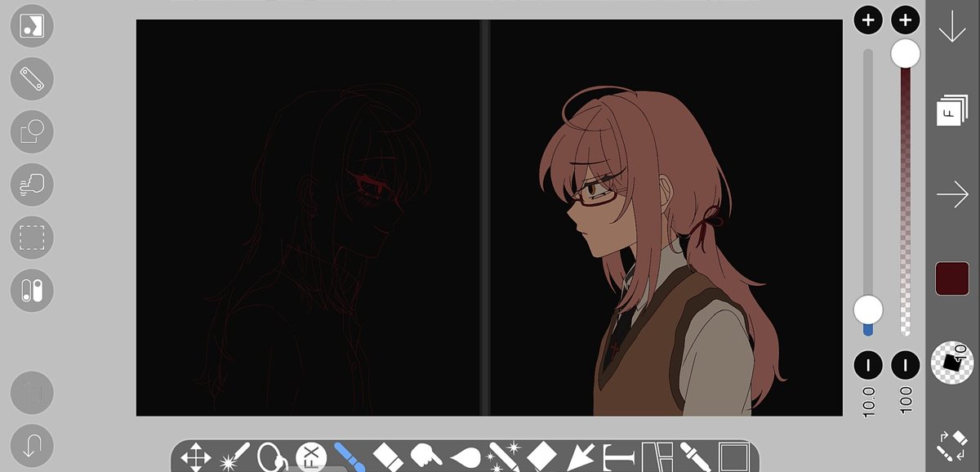
Task: Click the opacity slider handle
Action: click(x=905, y=54)
